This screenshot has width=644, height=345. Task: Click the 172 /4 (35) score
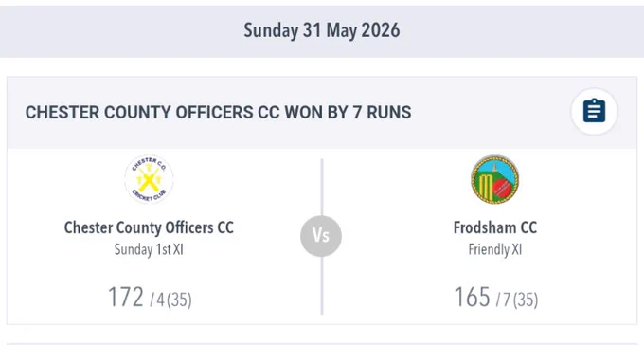[x=150, y=297]
